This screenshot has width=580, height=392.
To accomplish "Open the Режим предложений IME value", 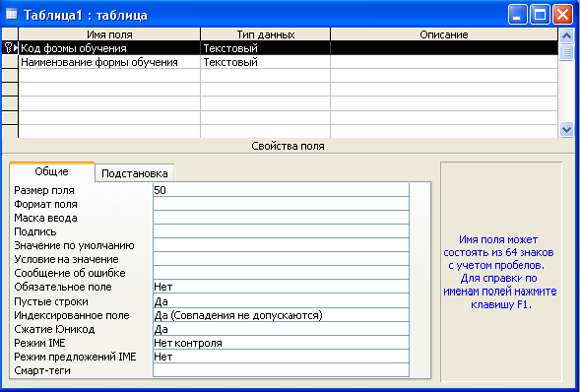I will point(281,357).
